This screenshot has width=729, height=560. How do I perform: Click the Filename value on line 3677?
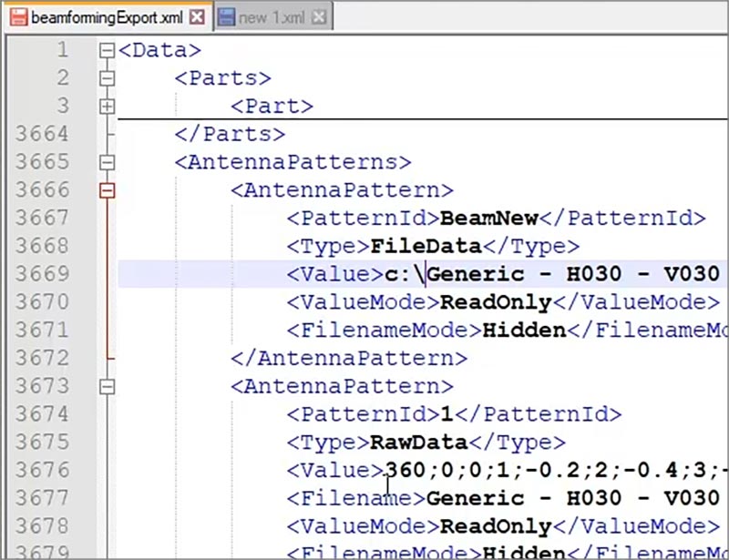point(573,498)
